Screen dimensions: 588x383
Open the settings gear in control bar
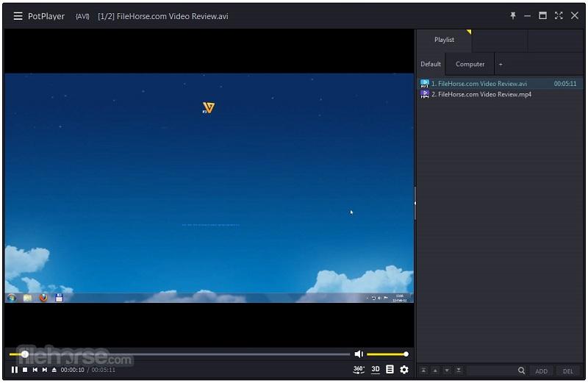[x=404, y=370]
